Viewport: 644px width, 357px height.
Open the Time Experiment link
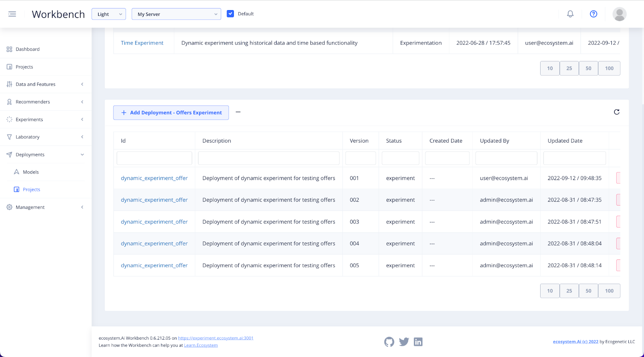click(x=142, y=43)
